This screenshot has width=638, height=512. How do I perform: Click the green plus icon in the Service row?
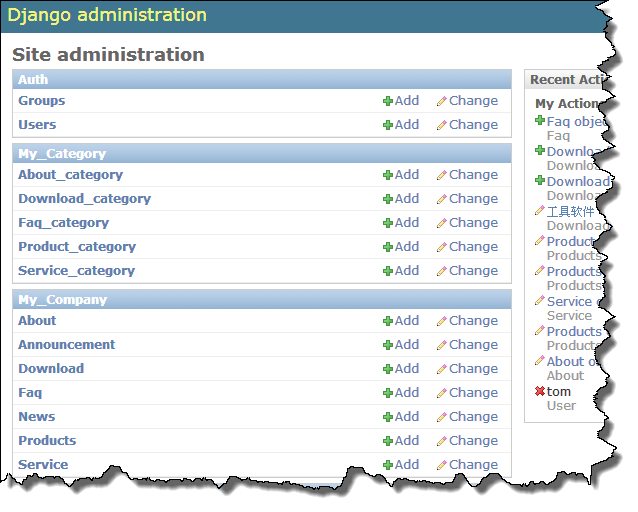(388, 465)
